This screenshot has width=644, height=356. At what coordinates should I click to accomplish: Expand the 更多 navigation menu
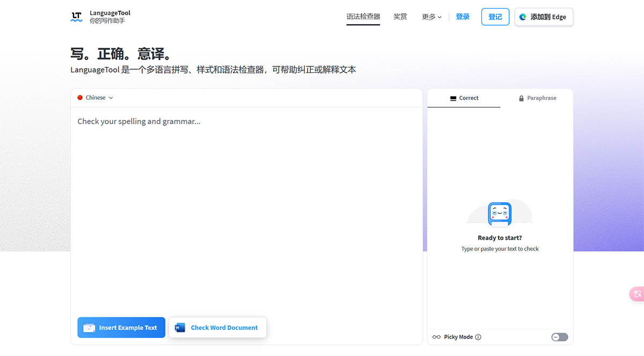coord(431,17)
